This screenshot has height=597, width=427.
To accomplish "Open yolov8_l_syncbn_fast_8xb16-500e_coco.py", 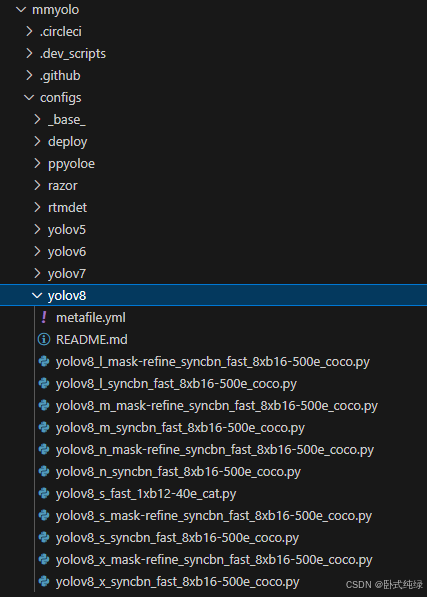I will click(176, 384).
